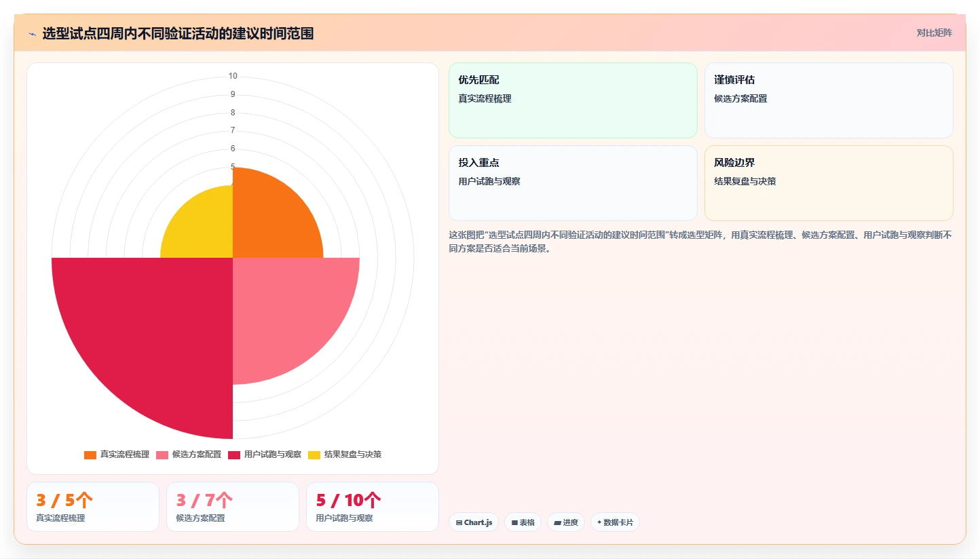Open the 谨慎评估 card

[x=829, y=100]
